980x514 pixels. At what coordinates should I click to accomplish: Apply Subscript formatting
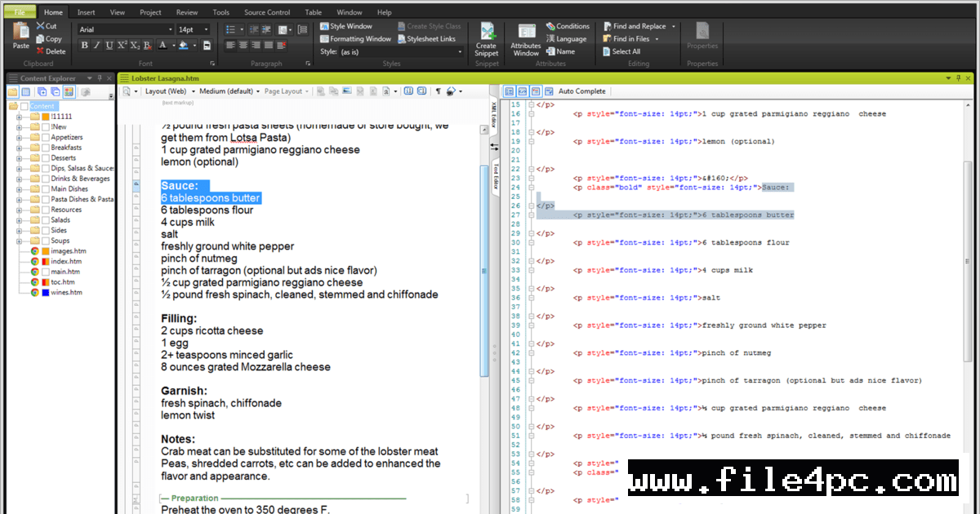tap(135, 45)
